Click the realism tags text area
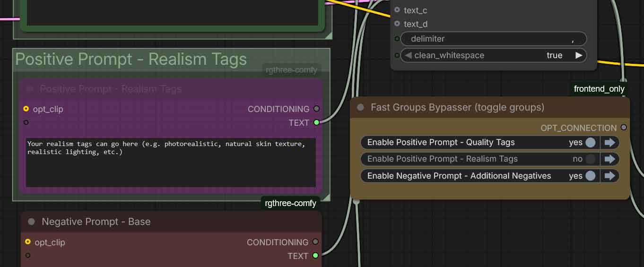The width and height of the screenshot is (644, 267). 170,162
